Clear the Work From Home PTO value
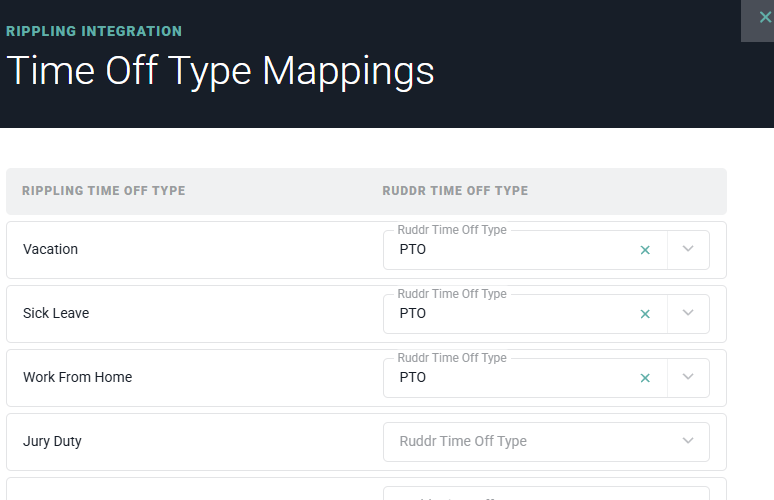The width and height of the screenshot is (774, 500). [x=645, y=378]
